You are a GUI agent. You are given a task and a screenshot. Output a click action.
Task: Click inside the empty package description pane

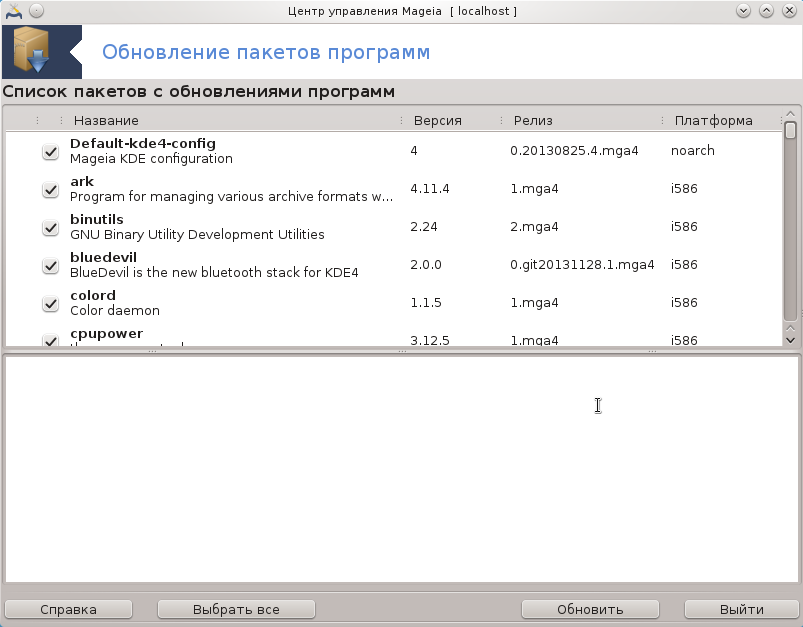(400, 470)
